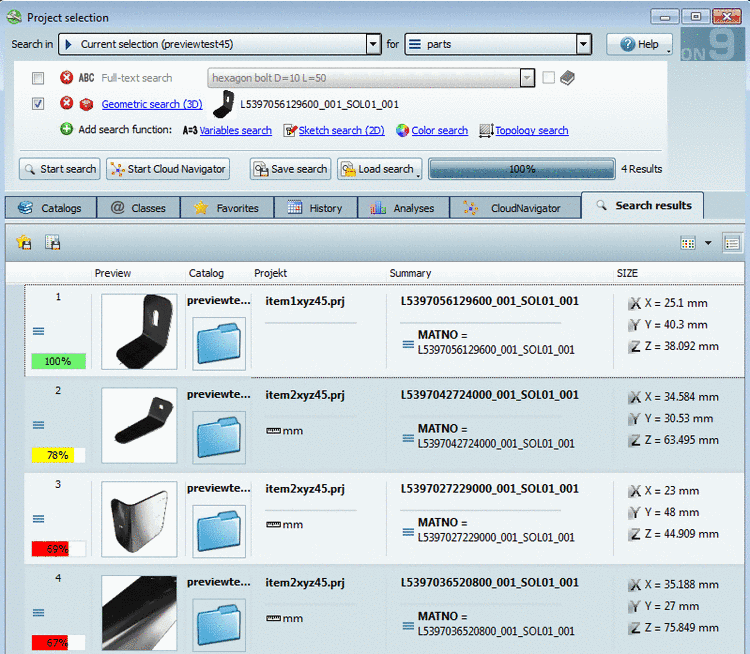This screenshot has height=654, width=750.
Task: Expand the hexagon bolt full-text dropdown arrow
Action: point(527,78)
